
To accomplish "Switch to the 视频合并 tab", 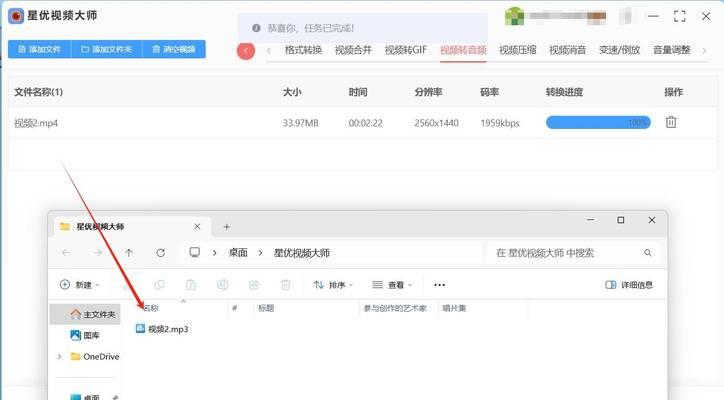I will [353, 50].
